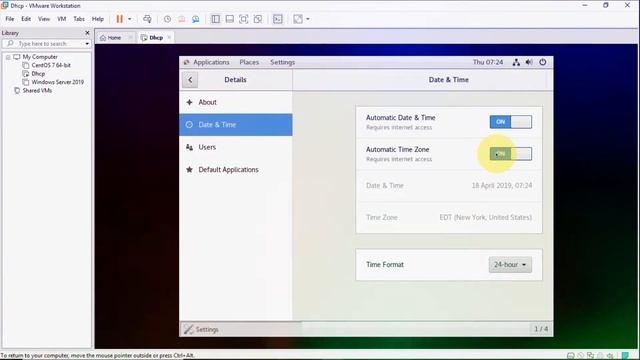Click the stretch guest display icon
This screenshot has height=360, width=640.
pos(298,19)
